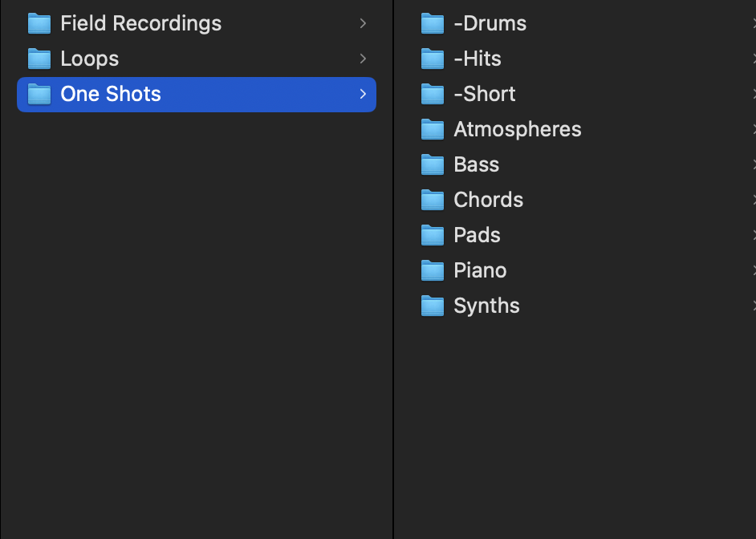This screenshot has width=756, height=539.
Task: Click the -Drums folder icon
Action: pos(433,24)
